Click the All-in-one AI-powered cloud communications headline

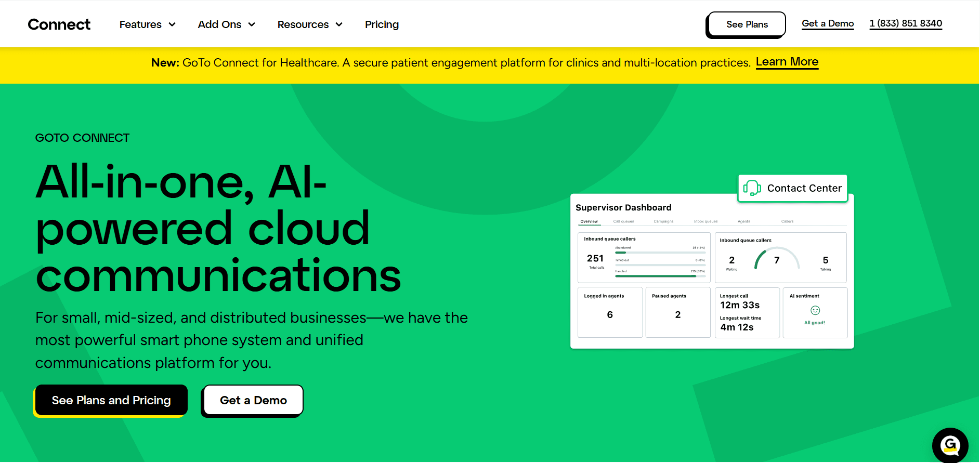pyautogui.click(x=218, y=229)
